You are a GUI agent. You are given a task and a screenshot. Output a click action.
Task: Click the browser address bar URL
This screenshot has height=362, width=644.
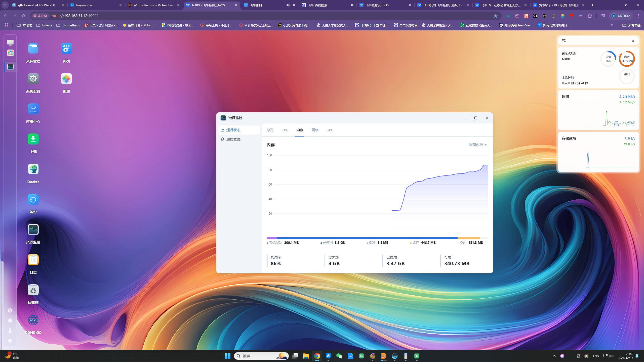tap(75, 16)
